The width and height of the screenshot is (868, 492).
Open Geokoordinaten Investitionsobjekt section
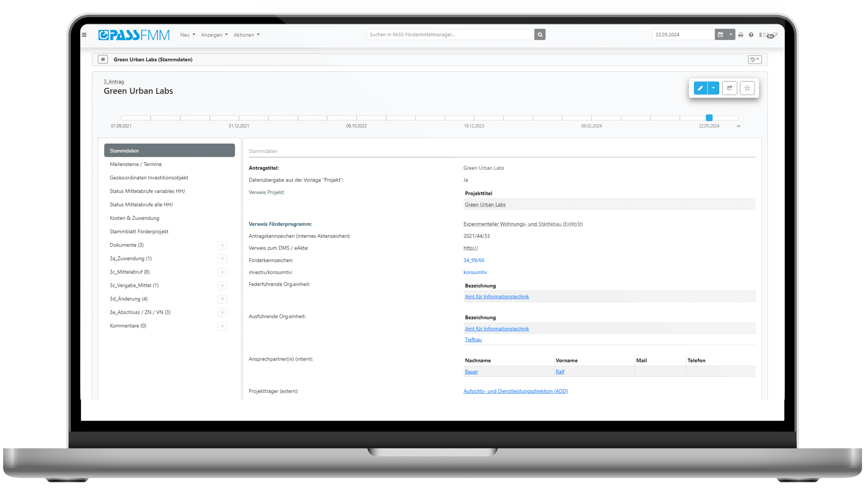pyautogui.click(x=149, y=178)
